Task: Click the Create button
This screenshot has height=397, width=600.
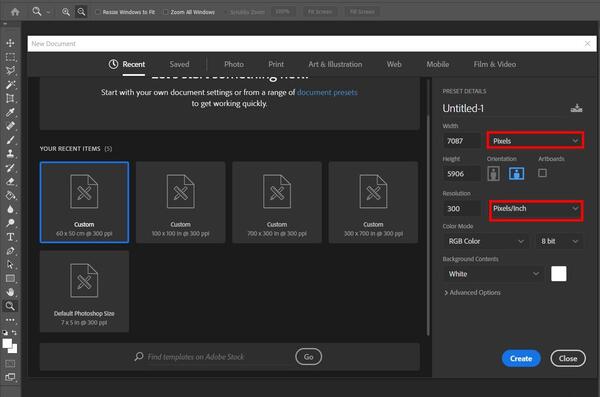Action: (x=521, y=358)
